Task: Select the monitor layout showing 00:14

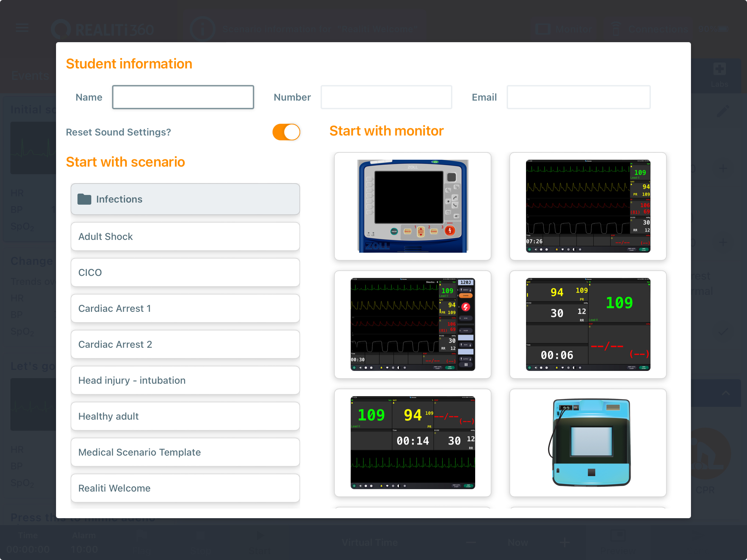Action: tap(413, 442)
